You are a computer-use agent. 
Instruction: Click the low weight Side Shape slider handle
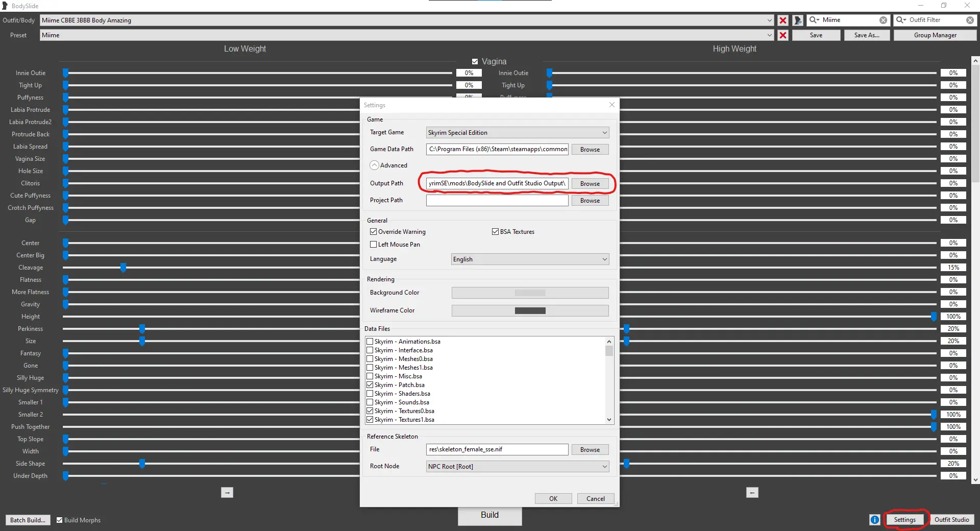[142, 464]
